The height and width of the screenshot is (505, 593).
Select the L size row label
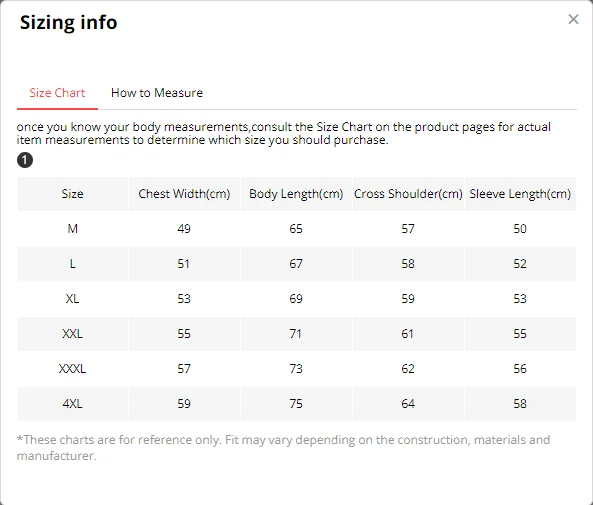tap(73, 263)
